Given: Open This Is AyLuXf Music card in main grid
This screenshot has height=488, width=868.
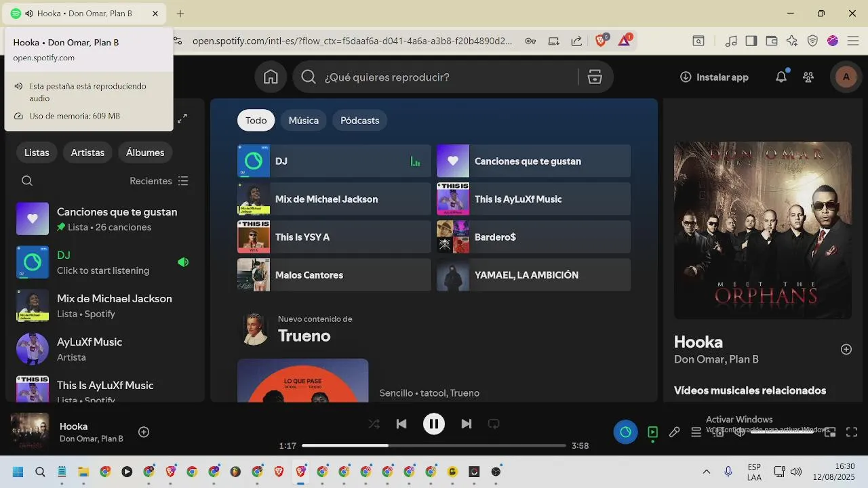Looking at the screenshot, I should (534, 199).
